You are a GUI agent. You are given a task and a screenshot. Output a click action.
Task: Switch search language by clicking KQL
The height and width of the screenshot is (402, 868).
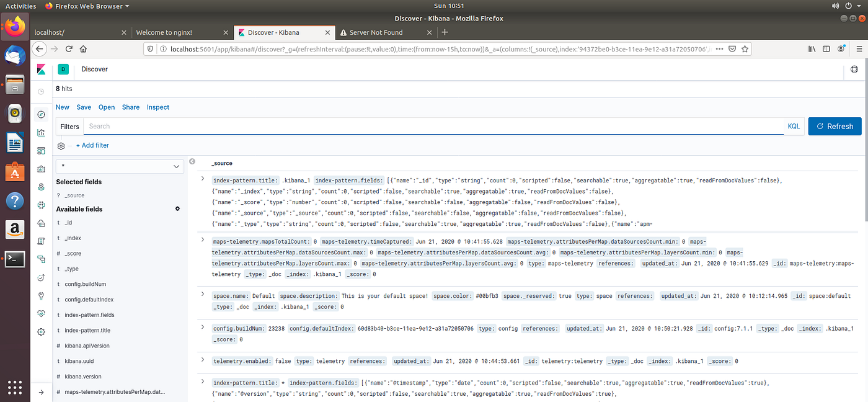(x=794, y=126)
